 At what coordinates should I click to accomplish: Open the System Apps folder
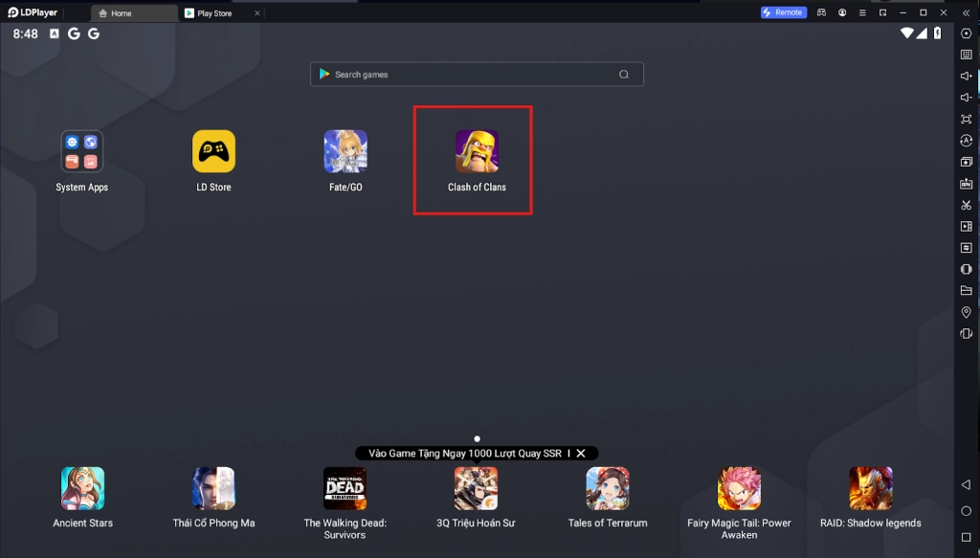[x=82, y=151]
